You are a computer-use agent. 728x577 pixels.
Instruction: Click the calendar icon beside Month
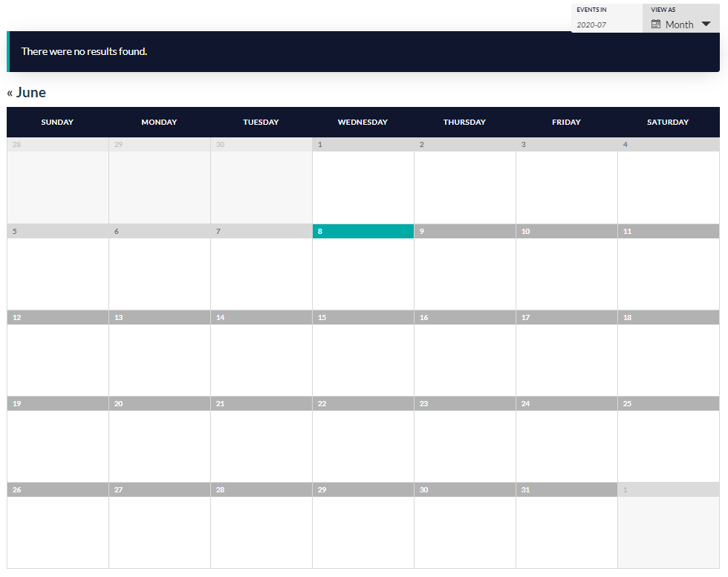tap(655, 25)
